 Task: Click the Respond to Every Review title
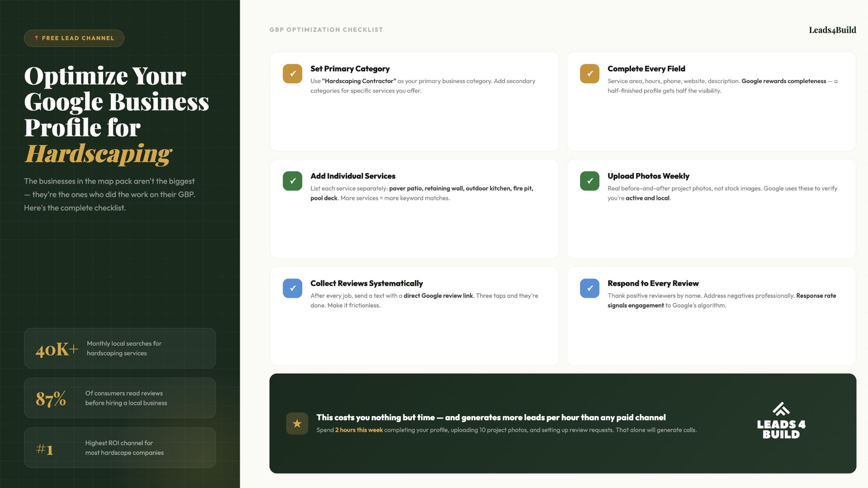[653, 283]
